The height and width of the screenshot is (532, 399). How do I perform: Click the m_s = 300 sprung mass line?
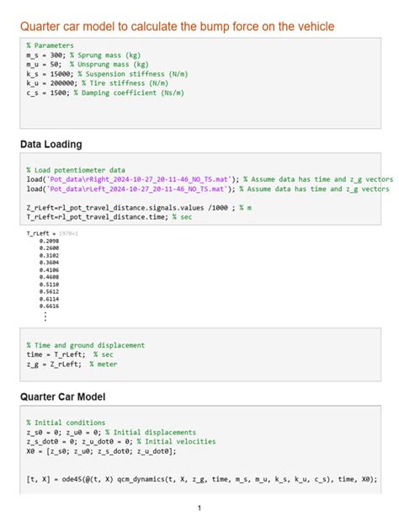tap(83, 56)
